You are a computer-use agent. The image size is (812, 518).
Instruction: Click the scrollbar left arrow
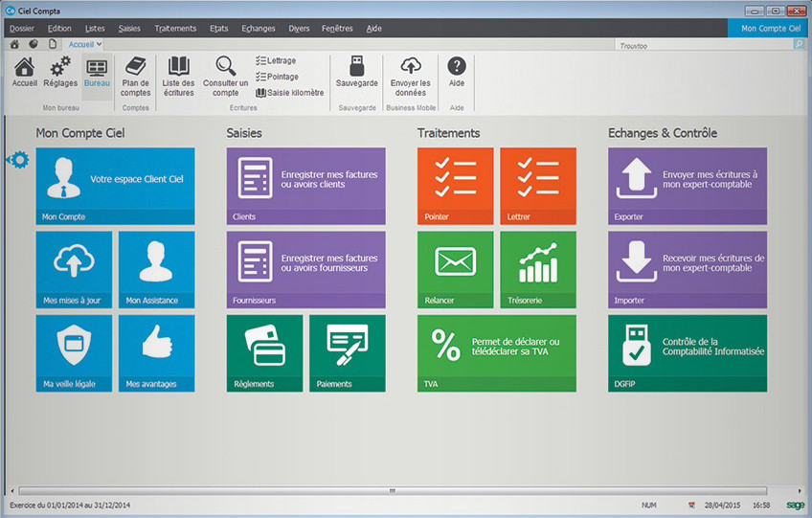pos(12,490)
